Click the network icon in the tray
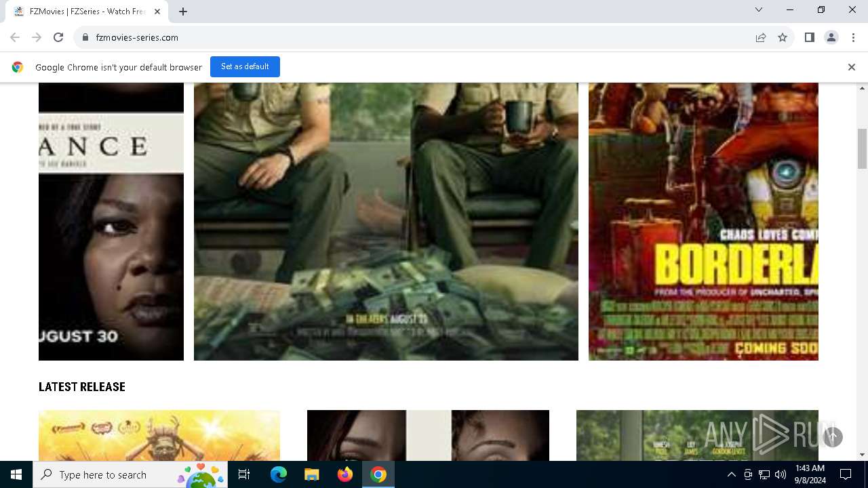The image size is (868, 488). (764, 474)
